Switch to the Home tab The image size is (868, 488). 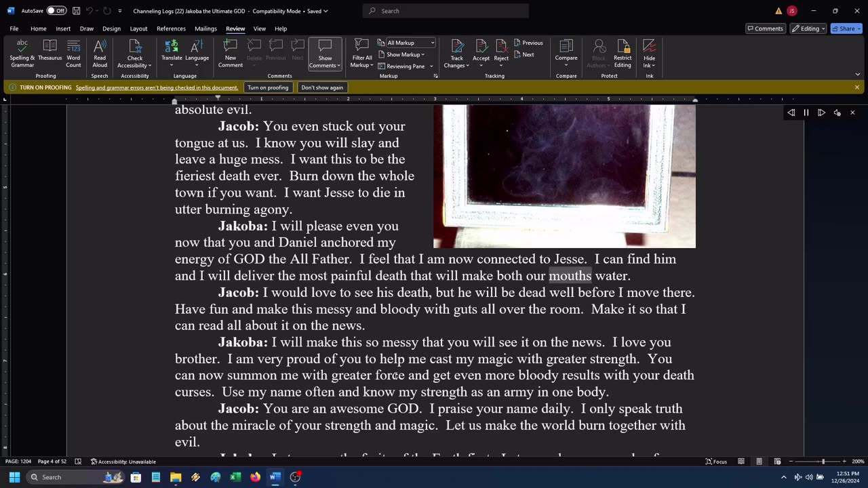38,28
